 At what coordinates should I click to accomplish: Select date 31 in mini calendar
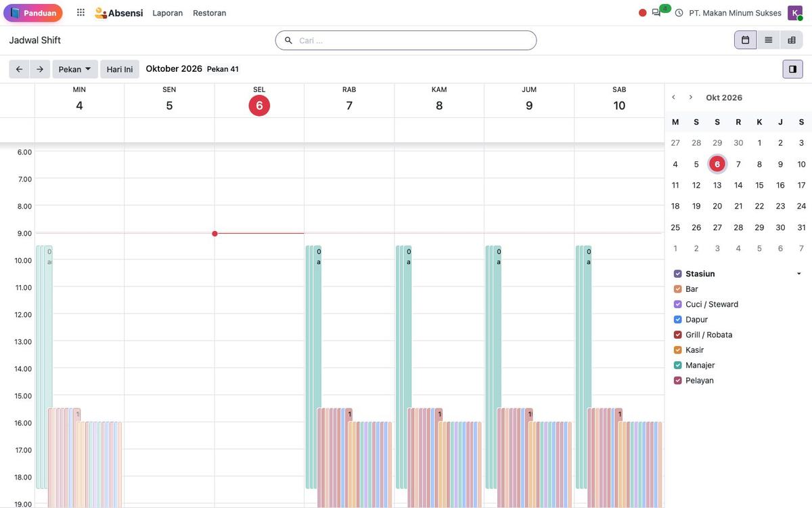pyautogui.click(x=801, y=228)
